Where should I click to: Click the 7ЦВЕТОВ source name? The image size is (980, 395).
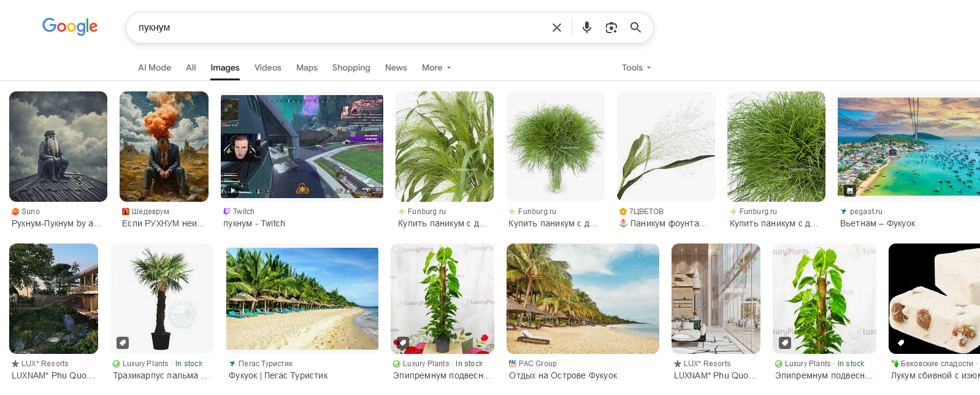coord(646,212)
